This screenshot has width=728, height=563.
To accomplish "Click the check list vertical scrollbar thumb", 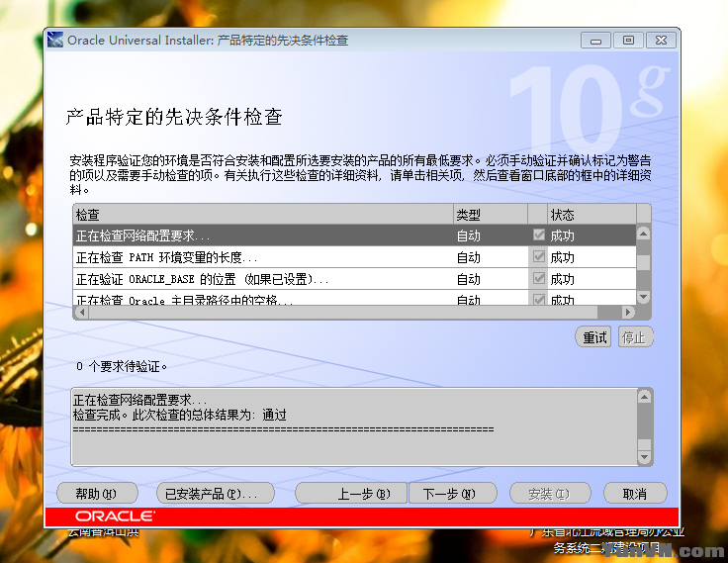I will 644,262.
